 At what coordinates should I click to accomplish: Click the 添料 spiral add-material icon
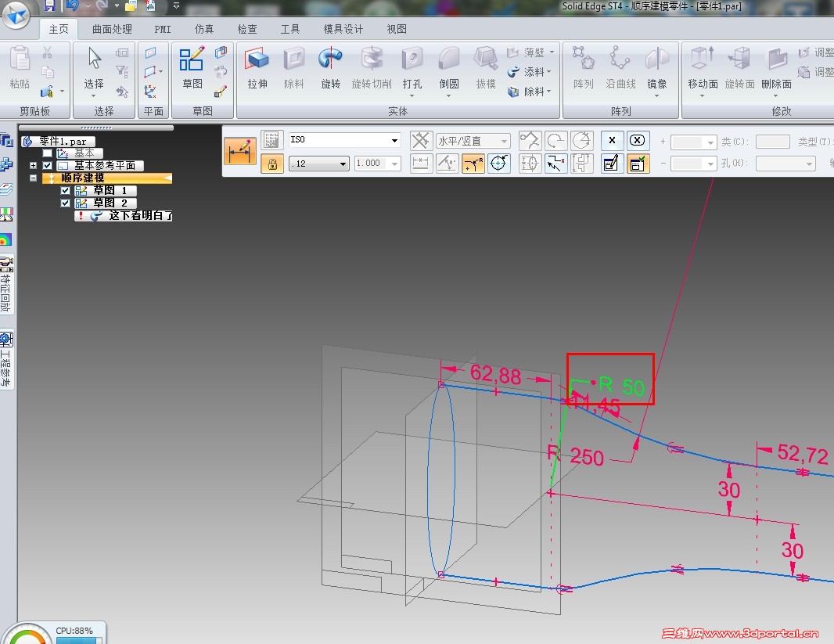[513, 72]
